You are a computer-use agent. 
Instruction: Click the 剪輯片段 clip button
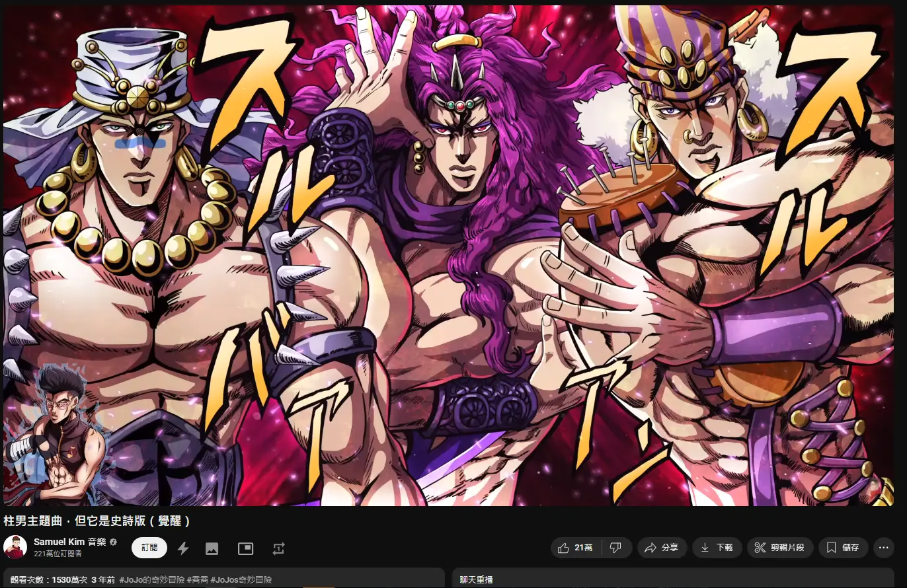pyautogui.click(x=779, y=548)
